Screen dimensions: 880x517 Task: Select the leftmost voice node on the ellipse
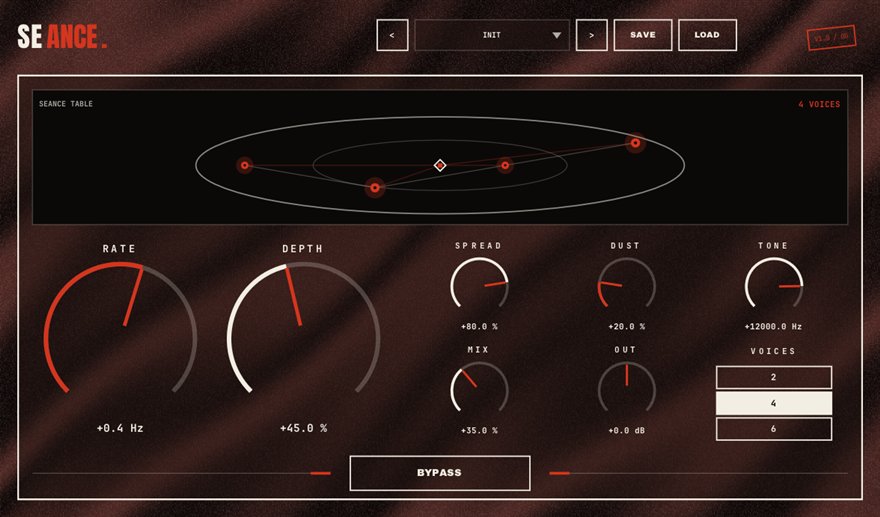(245, 165)
